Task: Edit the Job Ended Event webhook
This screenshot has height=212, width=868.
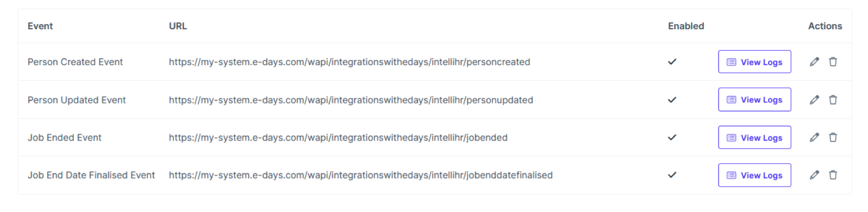Action: (x=814, y=137)
